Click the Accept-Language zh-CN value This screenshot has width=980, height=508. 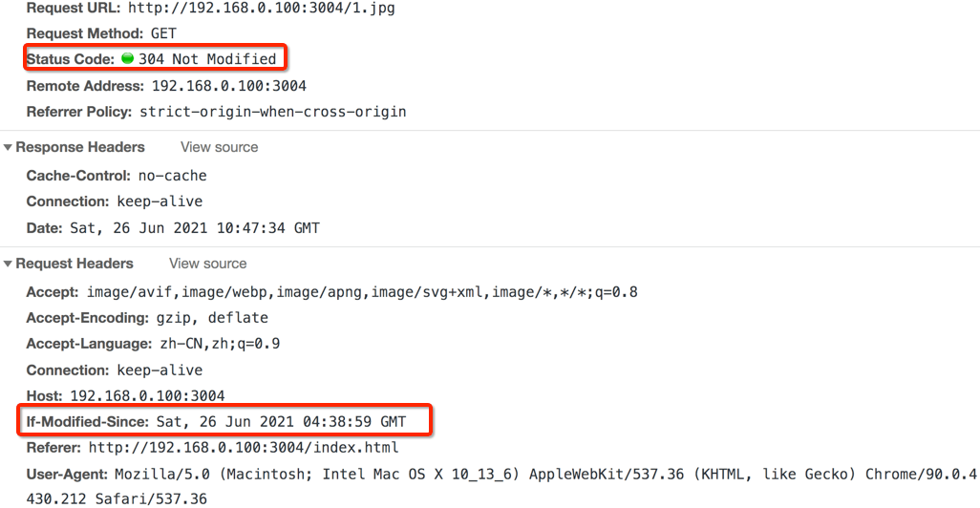point(218,344)
